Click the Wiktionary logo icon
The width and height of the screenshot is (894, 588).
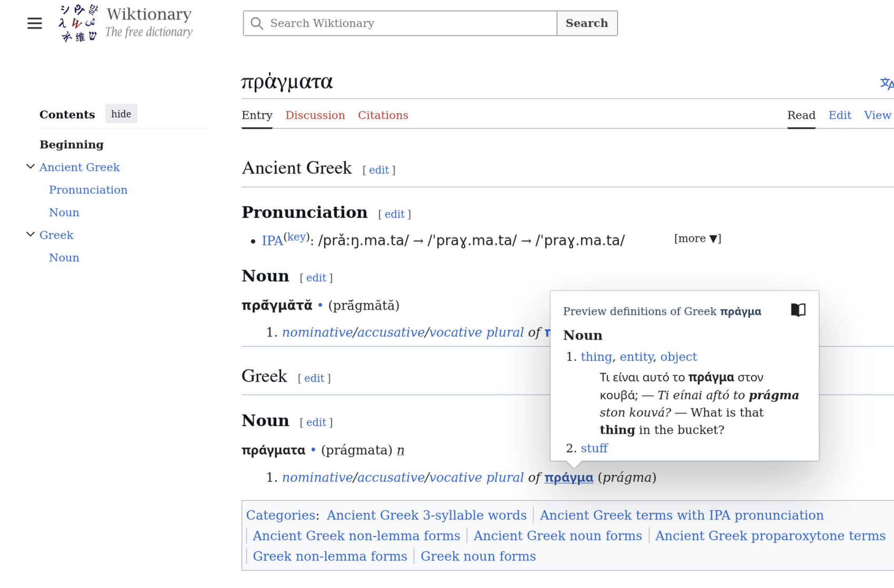[78, 23]
